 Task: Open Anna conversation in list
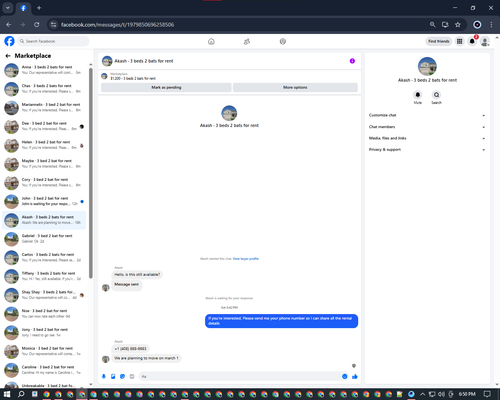tap(44, 70)
